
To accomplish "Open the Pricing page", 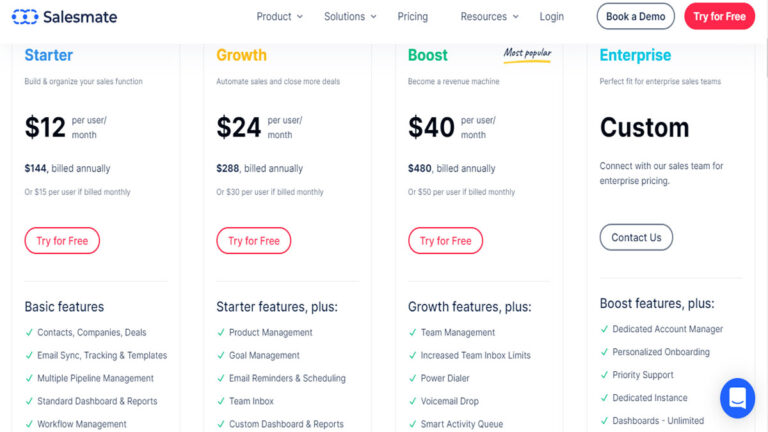I will tap(412, 16).
